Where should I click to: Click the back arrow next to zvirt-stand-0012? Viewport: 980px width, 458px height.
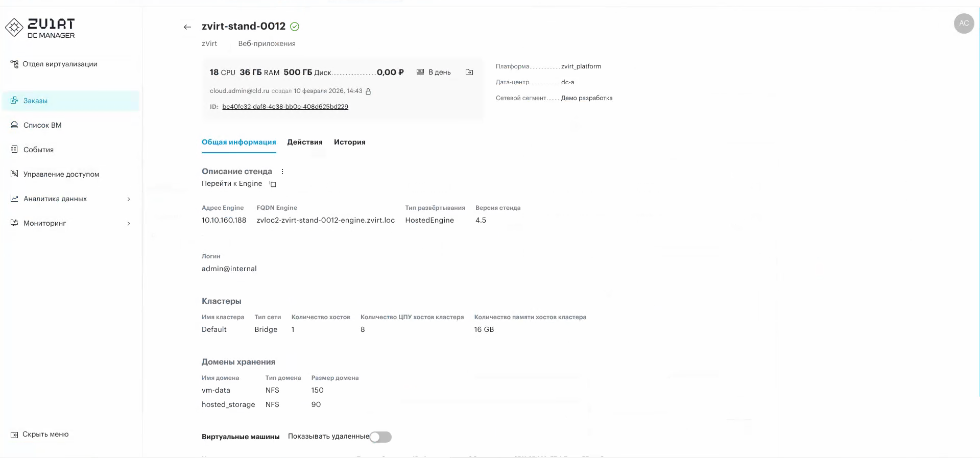pos(187,27)
